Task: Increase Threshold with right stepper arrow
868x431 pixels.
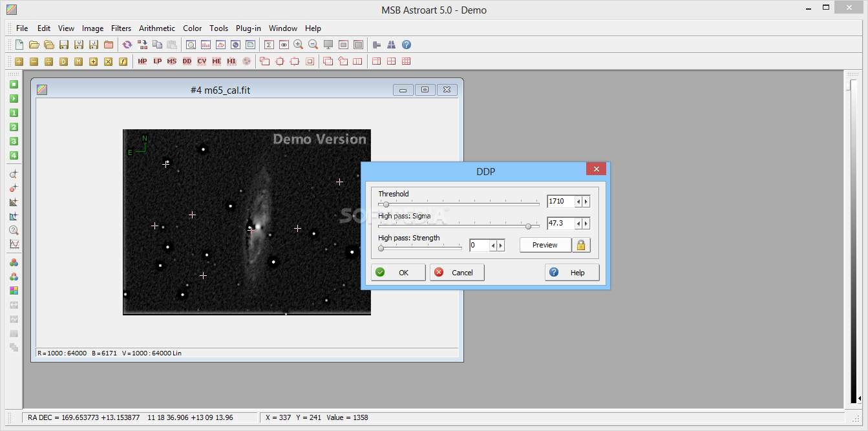Action: (x=586, y=202)
